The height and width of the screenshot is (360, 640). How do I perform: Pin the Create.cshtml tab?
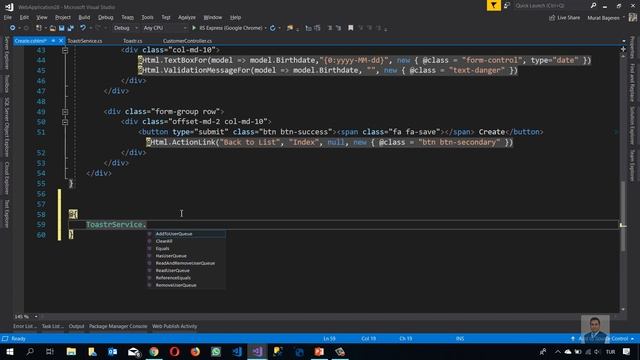[53, 41]
